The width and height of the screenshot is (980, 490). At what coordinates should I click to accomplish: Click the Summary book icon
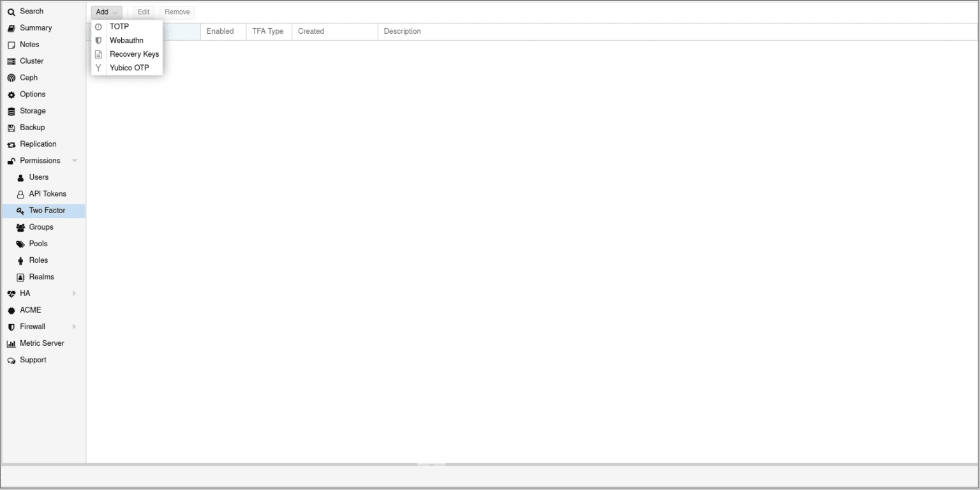tap(11, 28)
